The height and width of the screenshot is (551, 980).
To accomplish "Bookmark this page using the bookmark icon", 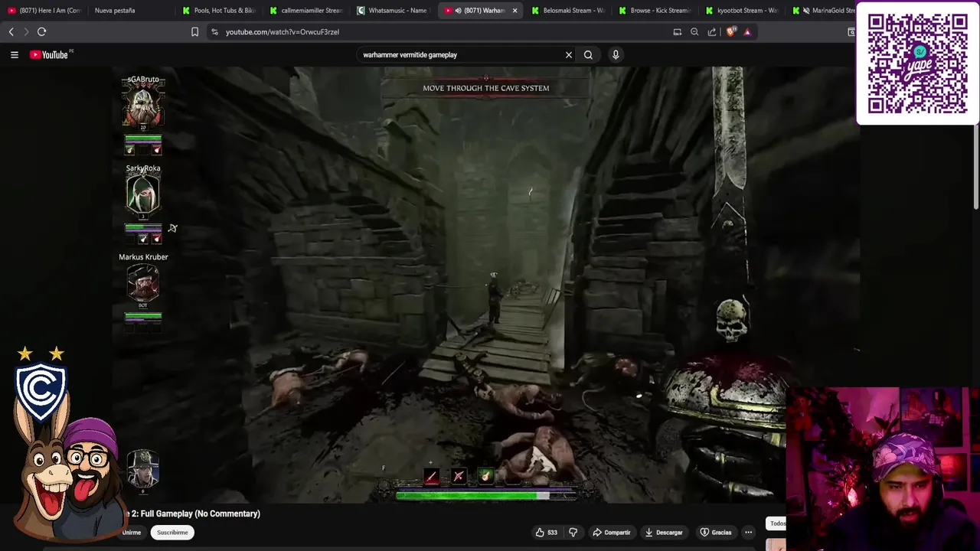I will click(194, 31).
